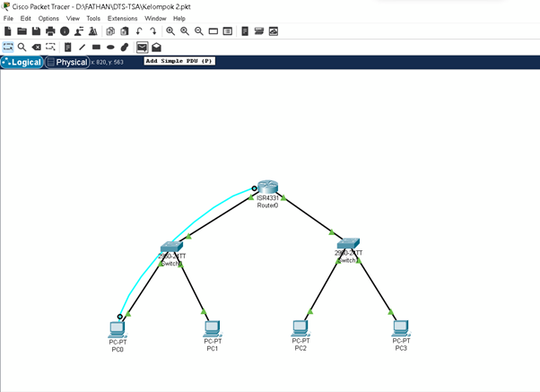The width and height of the screenshot is (540, 392).
Task: Open the User Profile icon
Action: (79, 31)
